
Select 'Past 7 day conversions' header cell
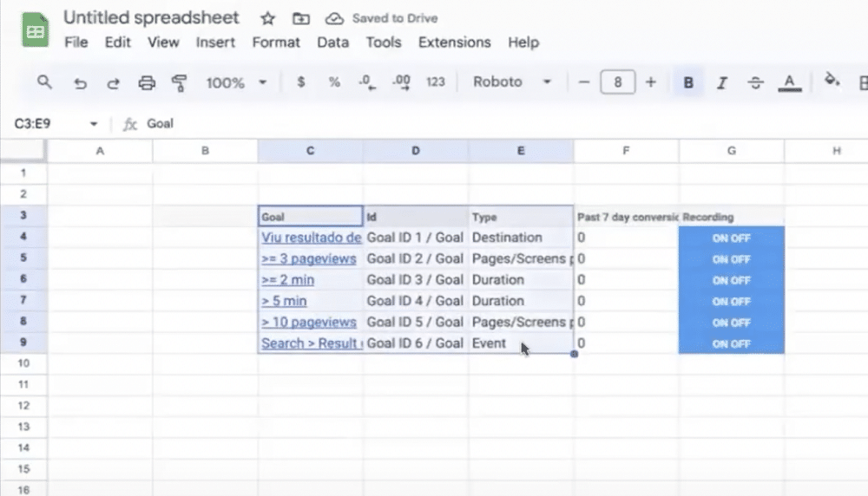tap(626, 217)
